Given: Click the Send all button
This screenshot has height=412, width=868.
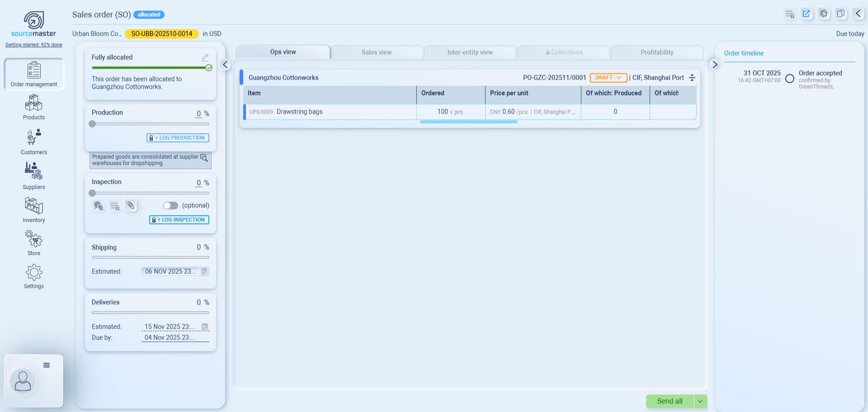Looking at the screenshot, I should pos(670,401).
